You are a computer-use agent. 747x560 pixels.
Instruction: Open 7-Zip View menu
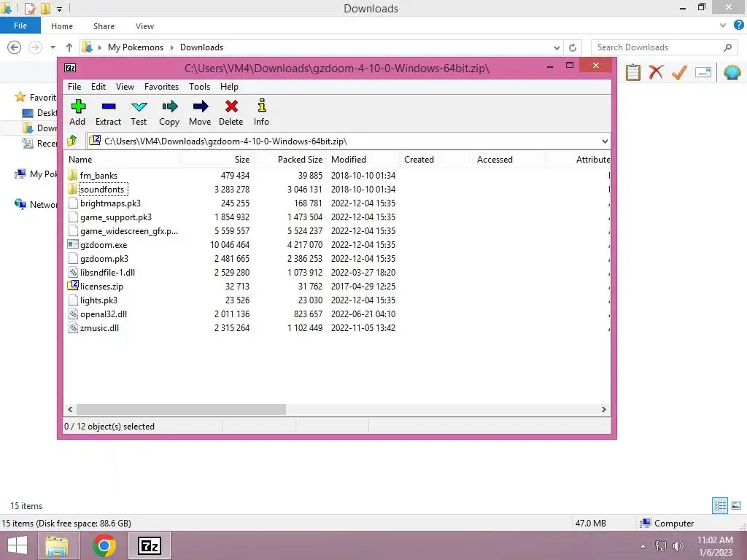click(x=125, y=86)
